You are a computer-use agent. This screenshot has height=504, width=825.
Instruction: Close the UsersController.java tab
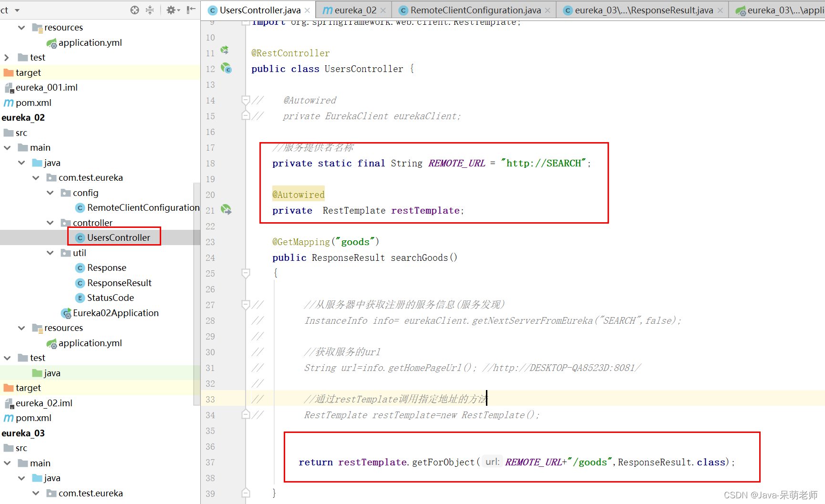click(308, 10)
